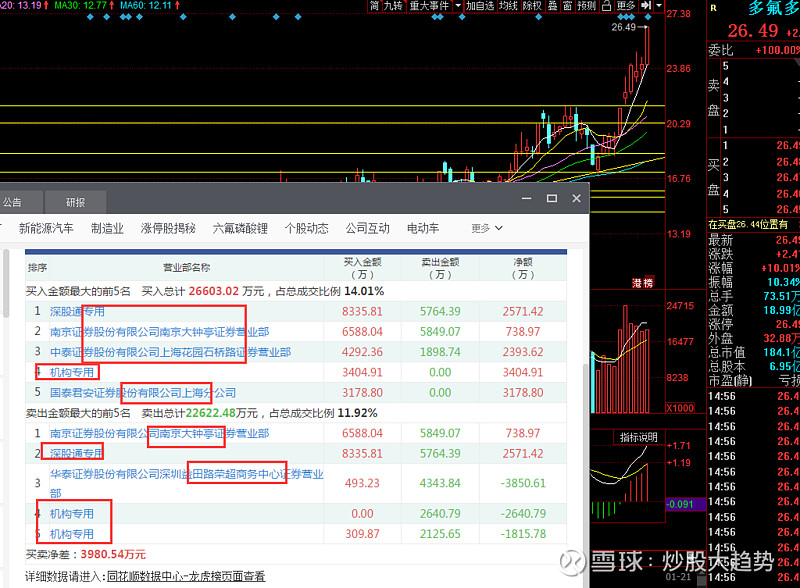Viewport: 800px width, 588px height.
Task: Open 中泰证券上海花园石桥路证券营业部 link
Action: point(170,352)
